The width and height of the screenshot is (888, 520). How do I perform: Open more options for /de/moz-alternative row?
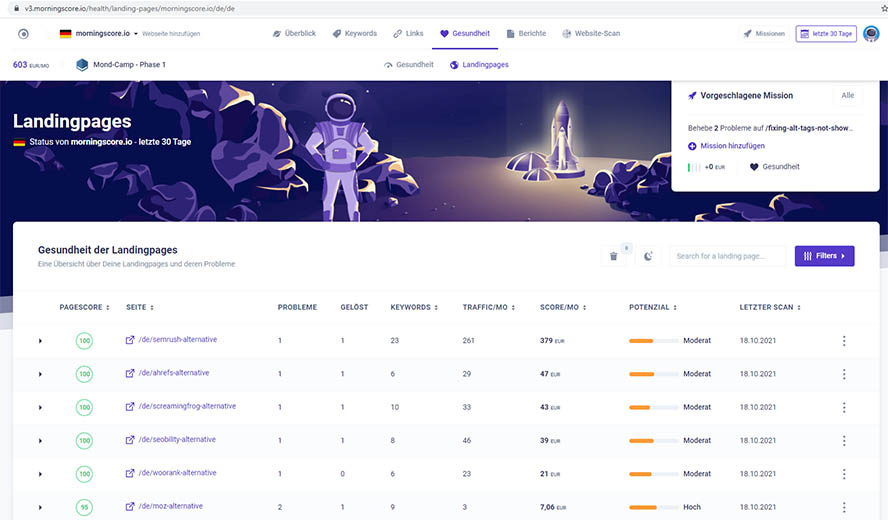tap(844, 508)
